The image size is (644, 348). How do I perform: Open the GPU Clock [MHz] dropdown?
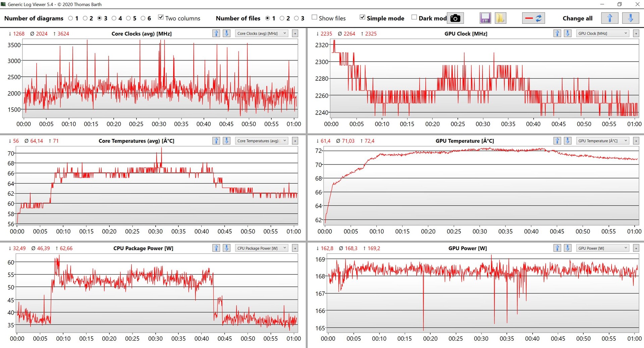click(602, 33)
